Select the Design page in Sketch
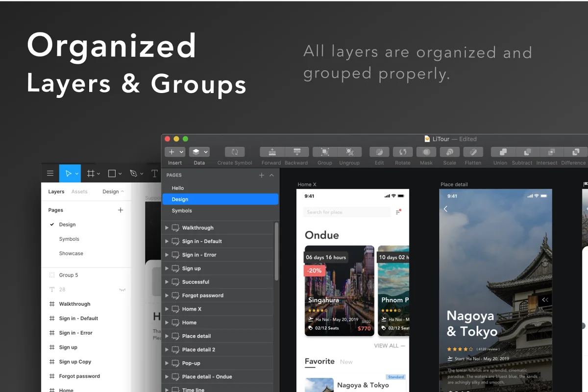The height and width of the screenshot is (392, 588). point(220,199)
